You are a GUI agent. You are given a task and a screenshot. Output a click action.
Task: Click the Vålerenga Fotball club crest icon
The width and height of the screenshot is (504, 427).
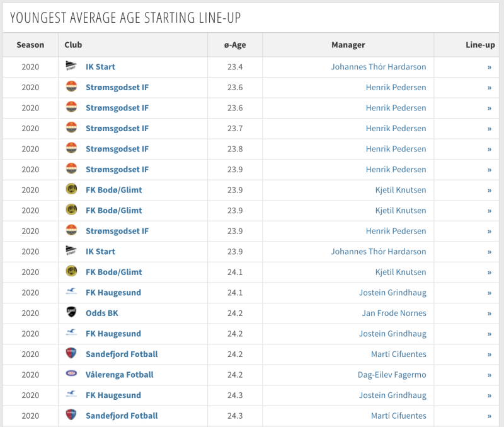[x=71, y=375]
